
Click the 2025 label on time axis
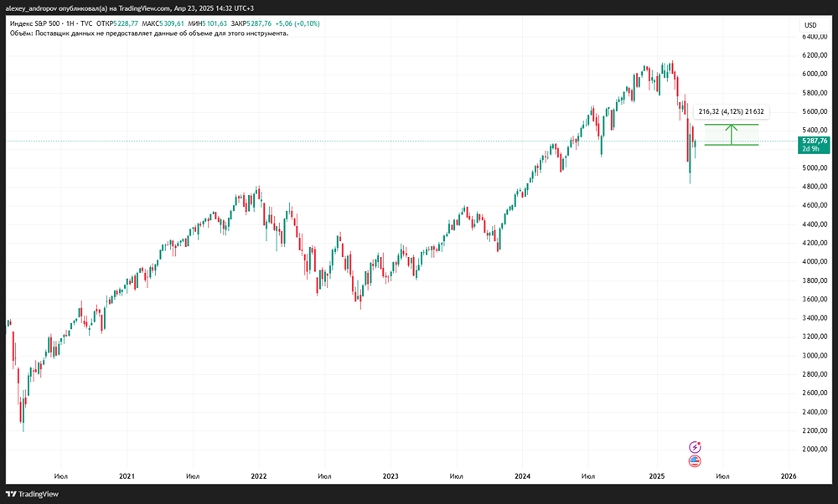tap(657, 476)
